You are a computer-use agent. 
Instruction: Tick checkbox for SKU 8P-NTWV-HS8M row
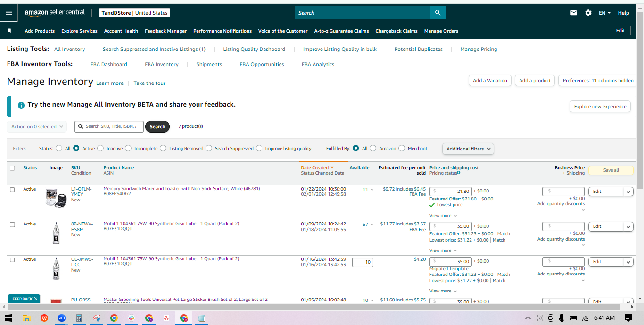click(12, 225)
